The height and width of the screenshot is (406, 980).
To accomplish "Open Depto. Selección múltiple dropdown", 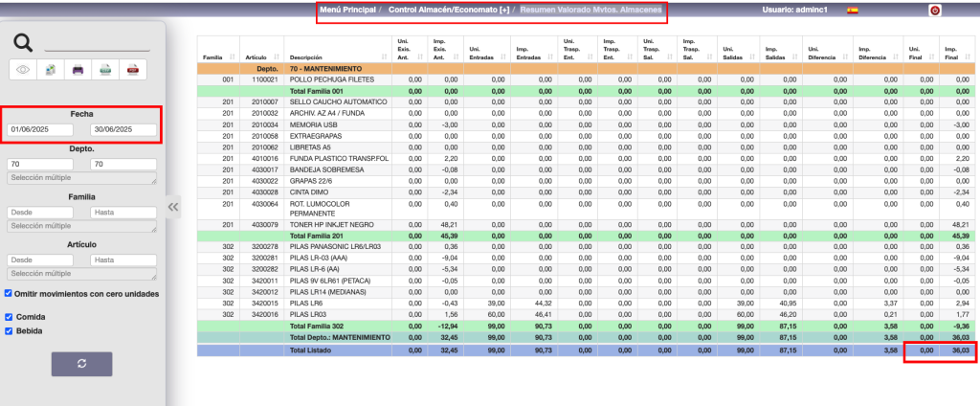I will (81, 179).
